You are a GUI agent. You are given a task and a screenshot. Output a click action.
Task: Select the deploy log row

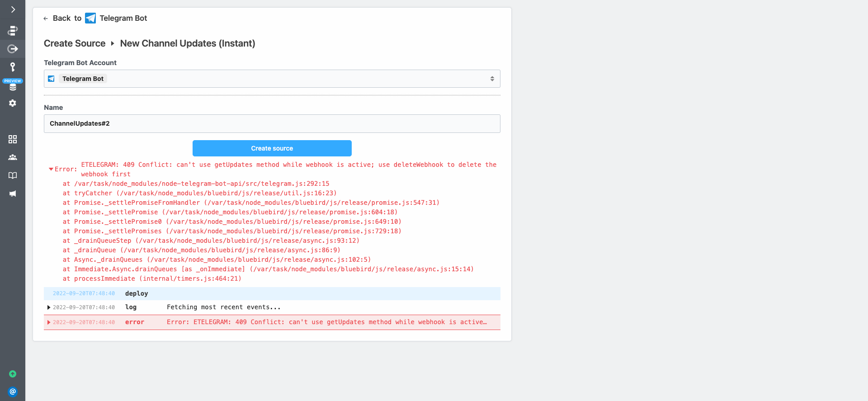click(x=272, y=293)
